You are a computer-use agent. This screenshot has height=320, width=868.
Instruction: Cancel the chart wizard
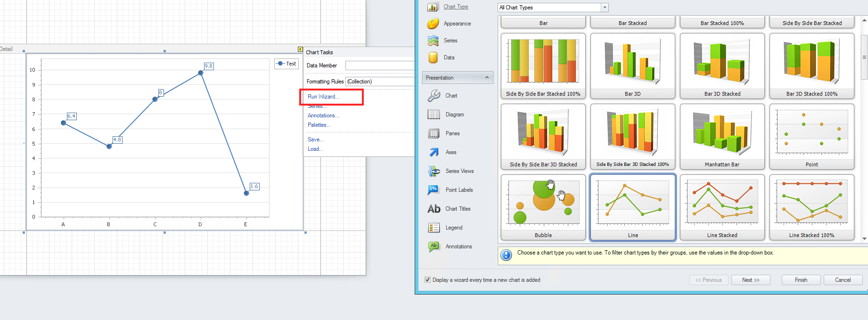tap(843, 280)
